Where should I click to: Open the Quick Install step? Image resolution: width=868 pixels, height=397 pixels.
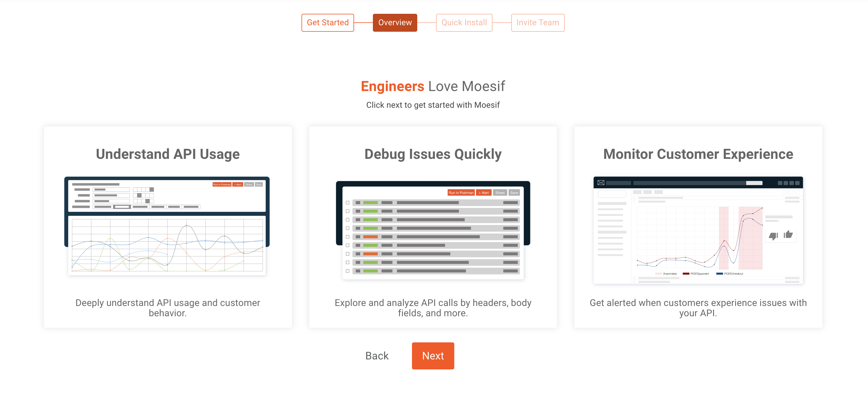tap(464, 23)
